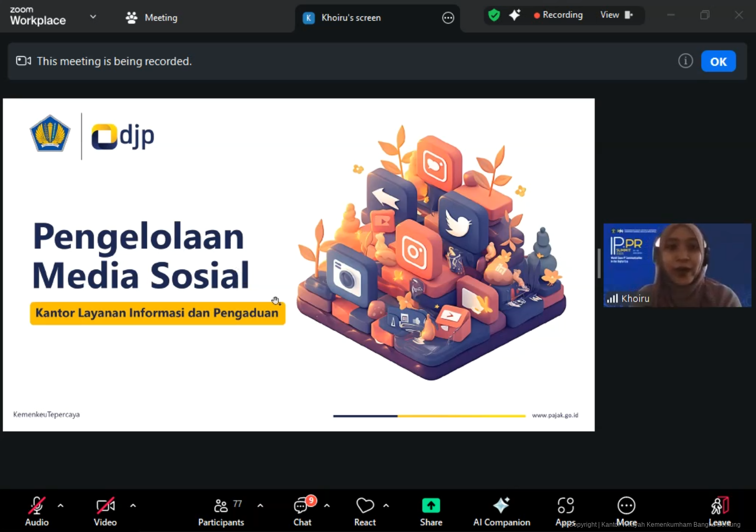This screenshot has height=532, width=756.
Task: Open the Zoom Workplace dropdown chevron
Action: click(x=93, y=17)
